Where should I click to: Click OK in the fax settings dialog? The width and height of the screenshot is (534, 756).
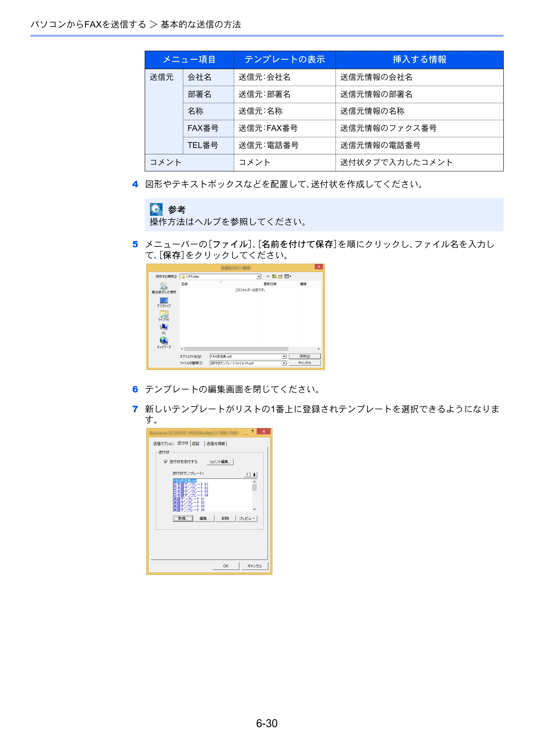[226, 566]
